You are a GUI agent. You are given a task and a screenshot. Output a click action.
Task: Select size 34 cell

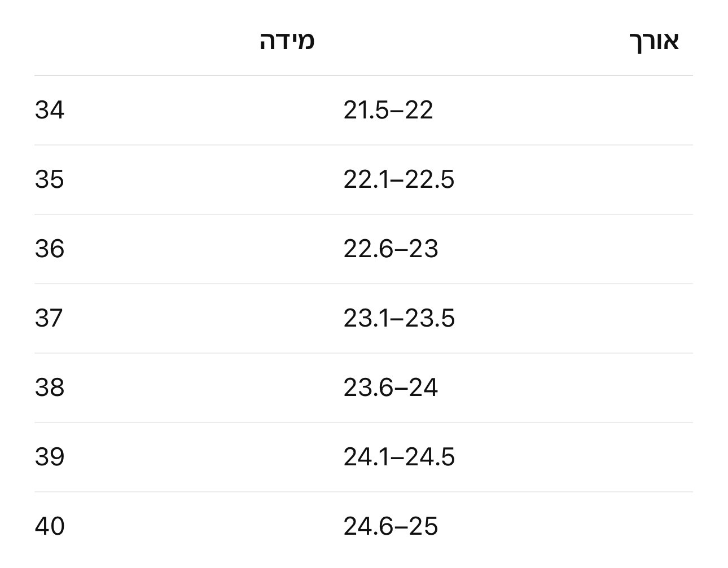(50, 110)
